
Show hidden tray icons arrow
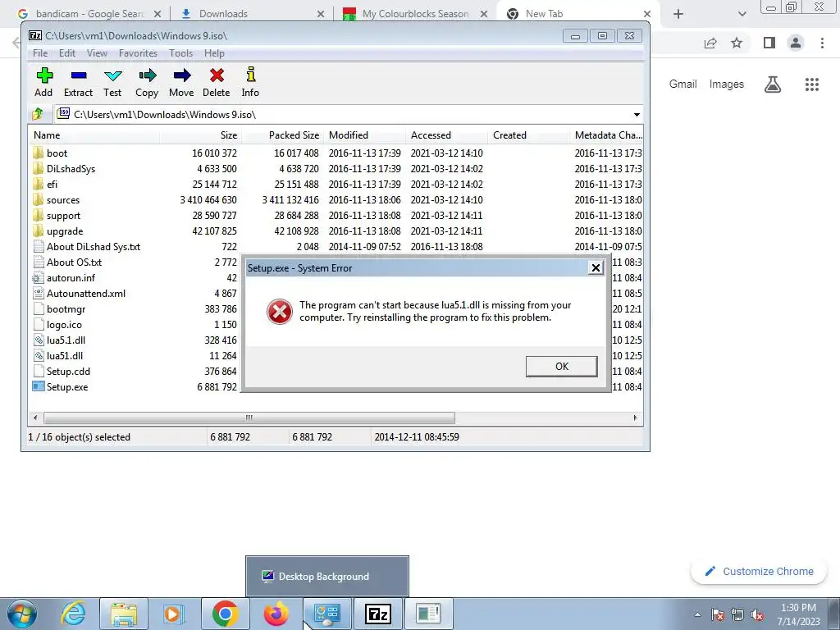(x=697, y=615)
